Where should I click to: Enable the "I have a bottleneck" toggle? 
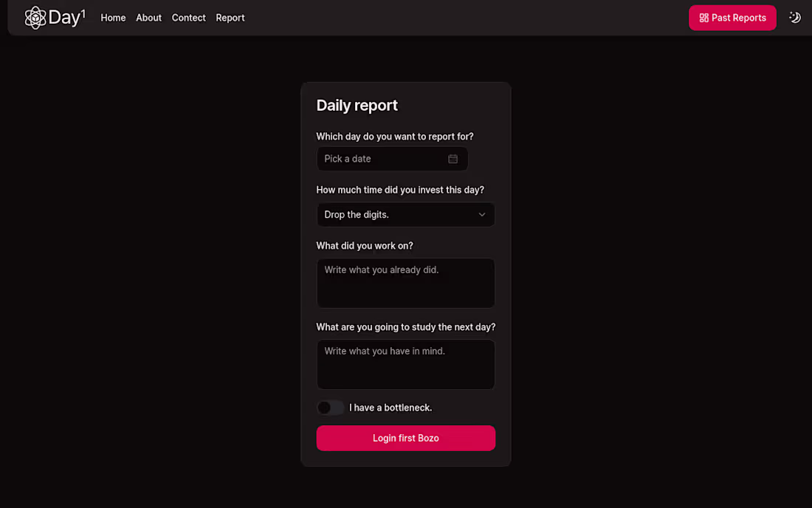(x=330, y=407)
